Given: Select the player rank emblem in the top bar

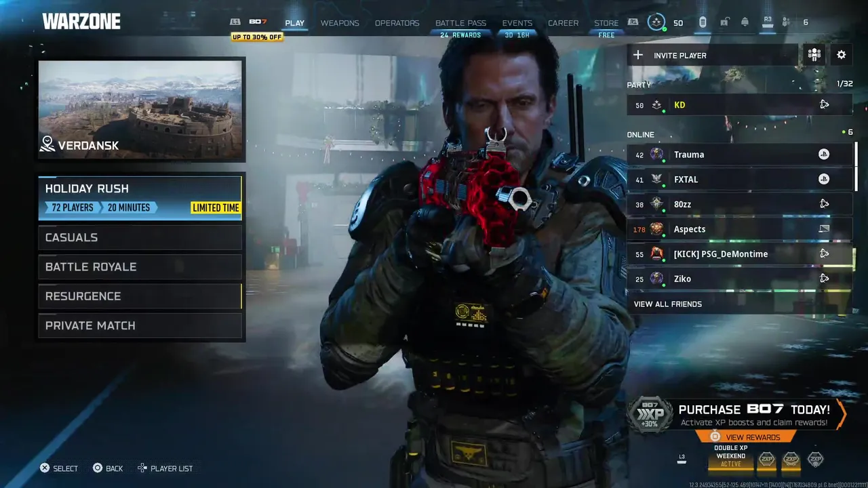Looking at the screenshot, I should point(656,22).
